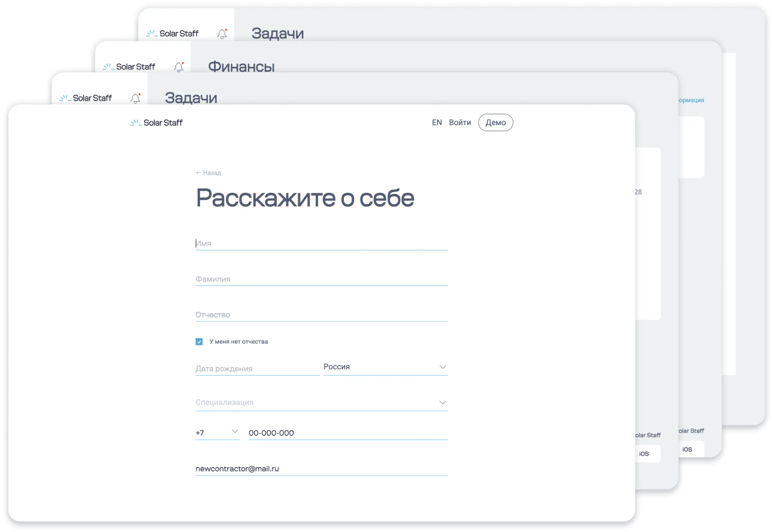Viewport: 772px width, 532px height.
Task: Open the +7 phone code dropdown
Action: click(x=217, y=432)
